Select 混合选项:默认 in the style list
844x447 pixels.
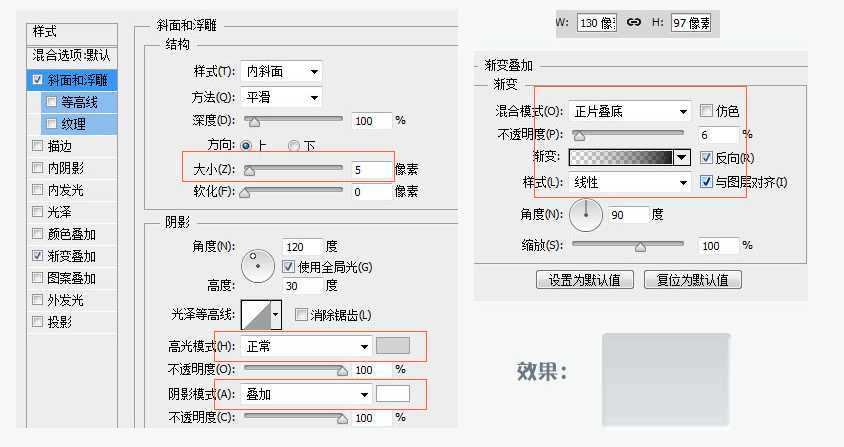[71, 55]
